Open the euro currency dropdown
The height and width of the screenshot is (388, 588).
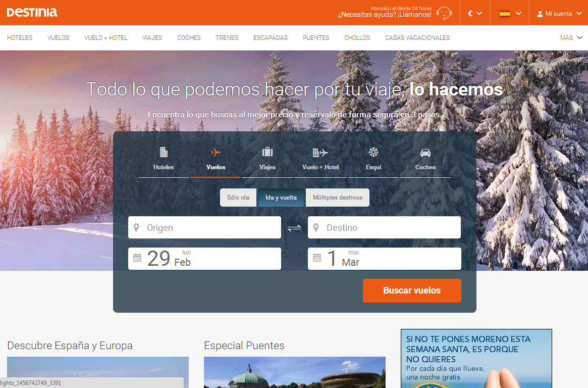coord(475,14)
